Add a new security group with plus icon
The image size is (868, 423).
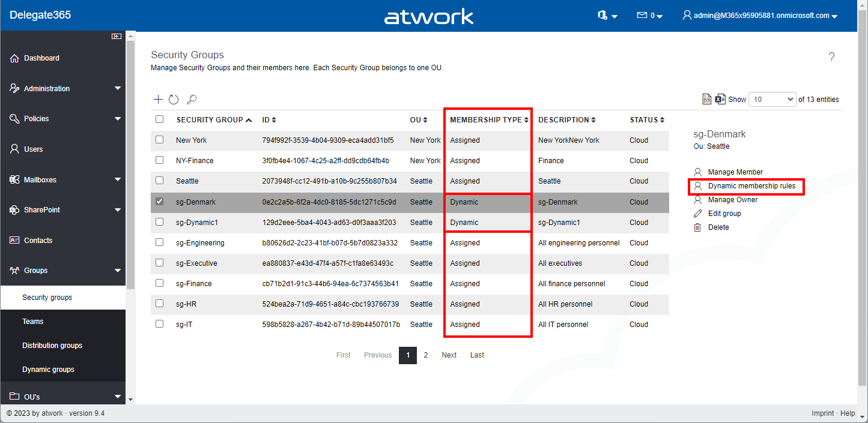coord(158,100)
